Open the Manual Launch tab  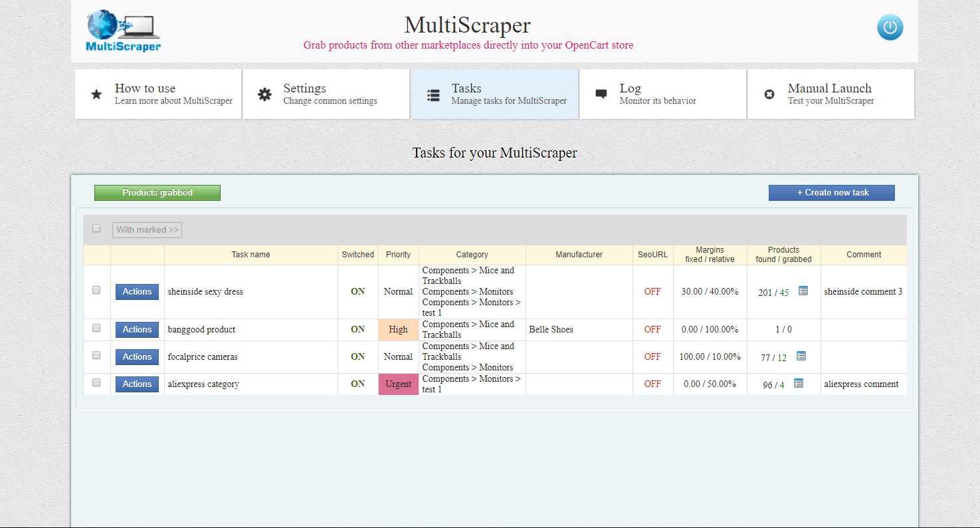tap(831, 94)
